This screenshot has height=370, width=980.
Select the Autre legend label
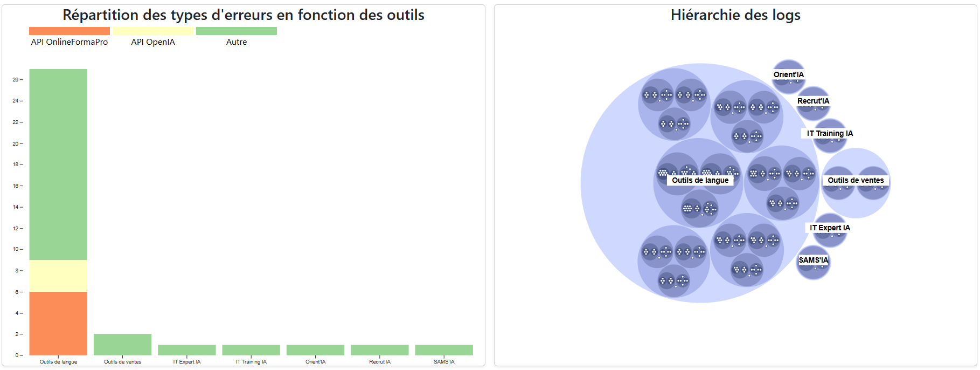click(237, 42)
